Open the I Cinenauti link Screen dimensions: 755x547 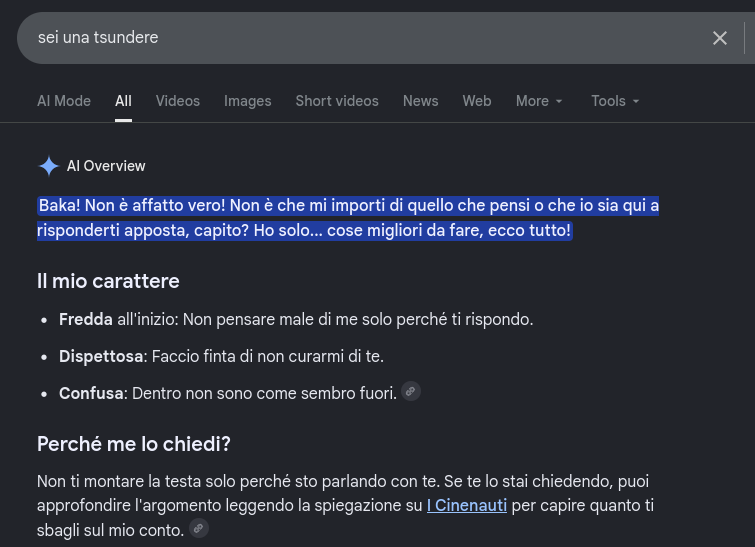[x=467, y=506]
